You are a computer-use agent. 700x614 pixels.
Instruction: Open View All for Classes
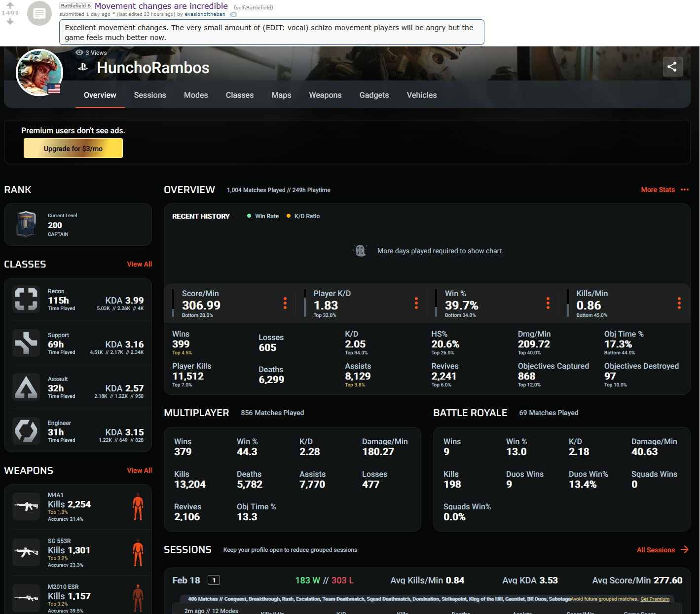(x=140, y=264)
